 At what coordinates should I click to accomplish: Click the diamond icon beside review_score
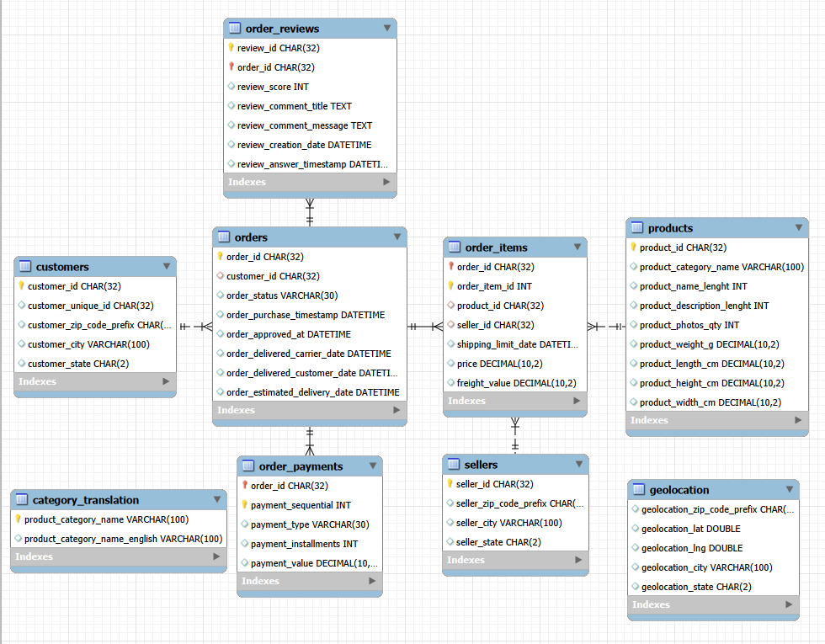231,86
